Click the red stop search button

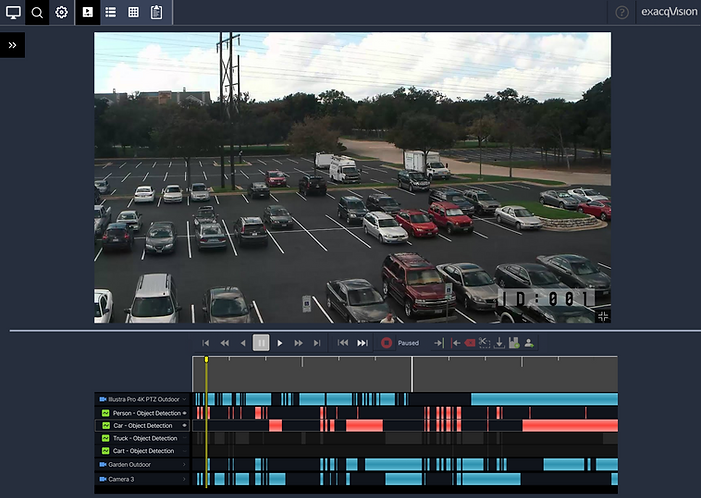(x=386, y=343)
